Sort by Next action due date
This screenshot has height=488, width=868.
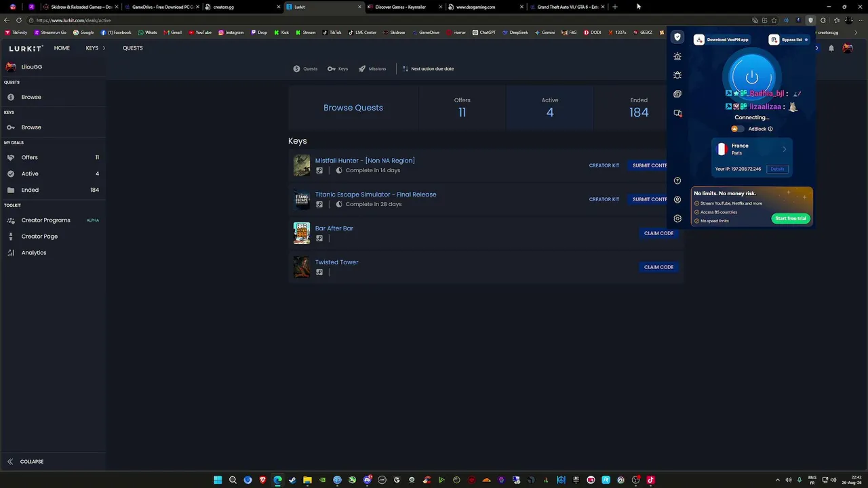[x=428, y=69]
